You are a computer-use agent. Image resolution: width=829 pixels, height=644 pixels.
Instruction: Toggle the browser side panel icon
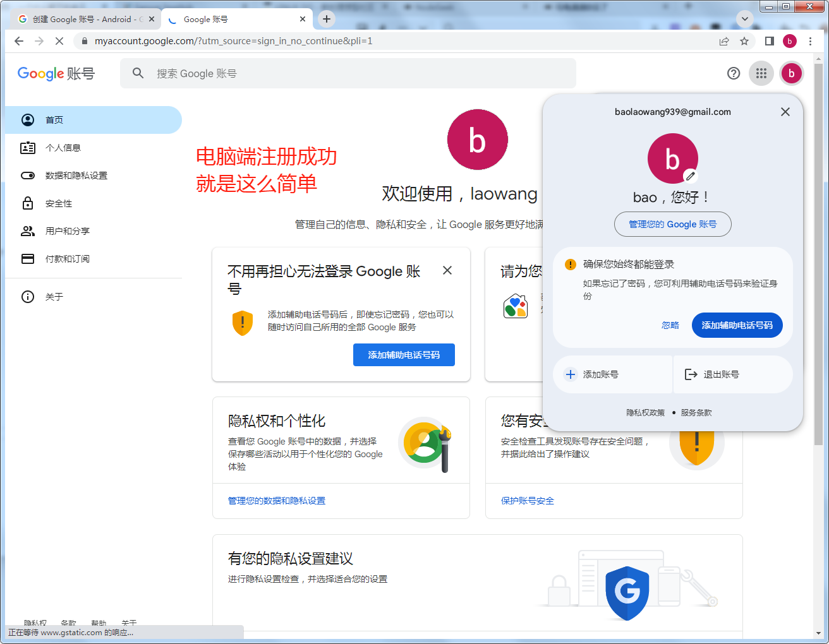[x=769, y=41]
